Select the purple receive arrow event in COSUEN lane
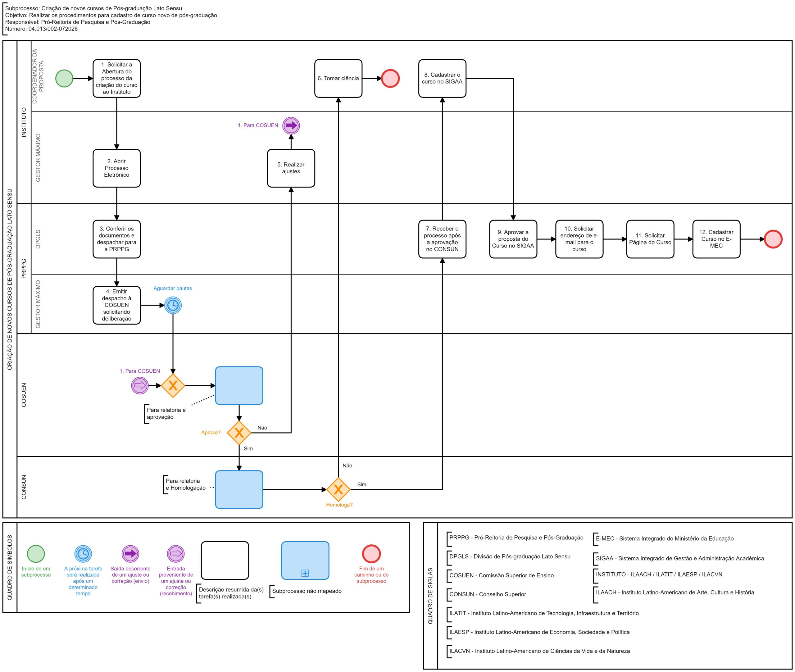795x672 pixels. click(x=140, y=385)
